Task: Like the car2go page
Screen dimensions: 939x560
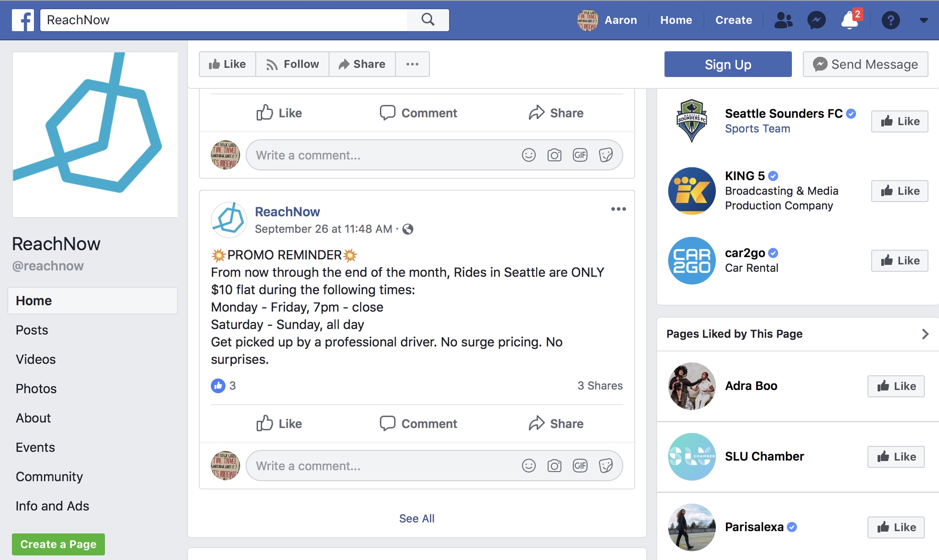Action: (x=900, y=261)
